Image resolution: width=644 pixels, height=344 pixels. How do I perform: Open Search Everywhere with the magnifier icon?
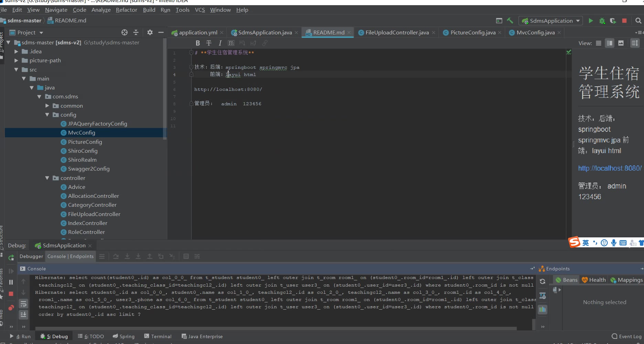click(638, 21)
